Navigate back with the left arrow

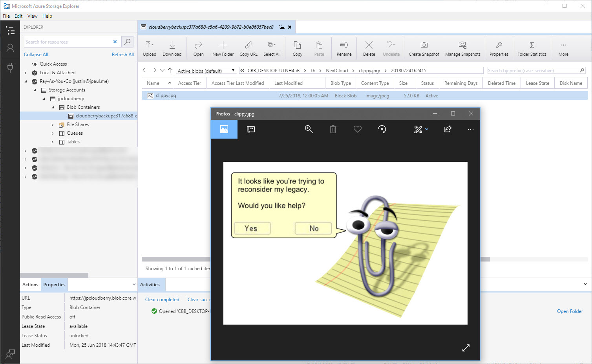145,70
